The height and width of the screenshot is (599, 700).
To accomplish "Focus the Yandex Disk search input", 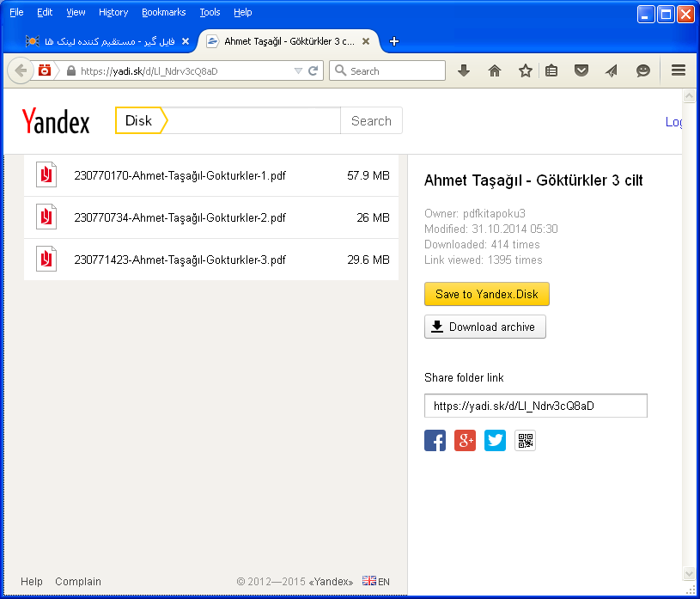I will coord(253,120).
